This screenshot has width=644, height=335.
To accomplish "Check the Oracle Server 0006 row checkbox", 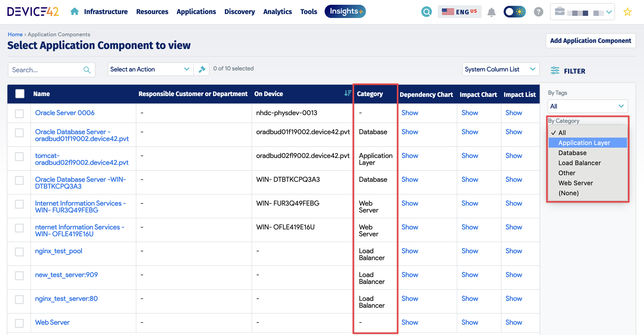I will tap(19, 114).
